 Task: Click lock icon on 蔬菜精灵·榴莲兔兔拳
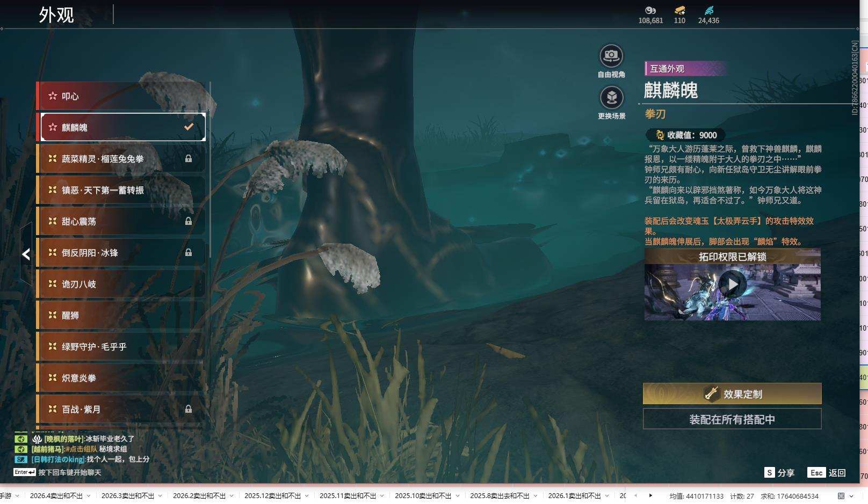(x=189, y=158)
